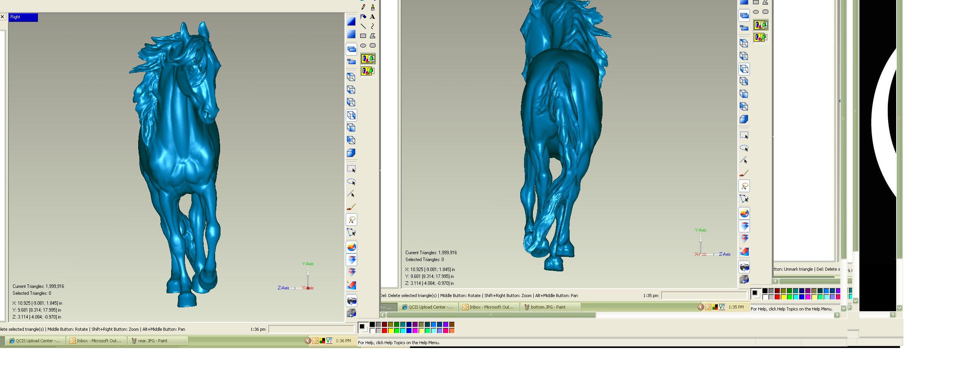Enable transparent draw option below Paint's opaque option

(x=368, y=71)
